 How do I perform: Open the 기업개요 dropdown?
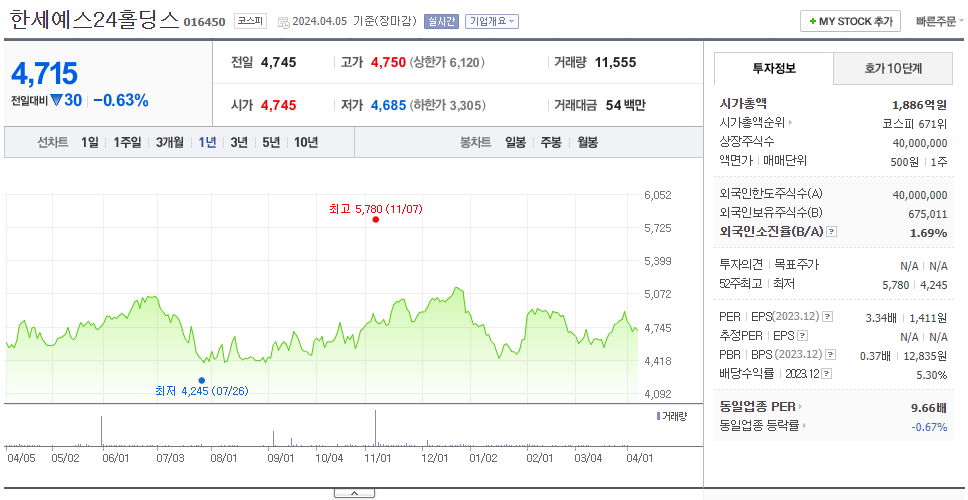[491, 22]
